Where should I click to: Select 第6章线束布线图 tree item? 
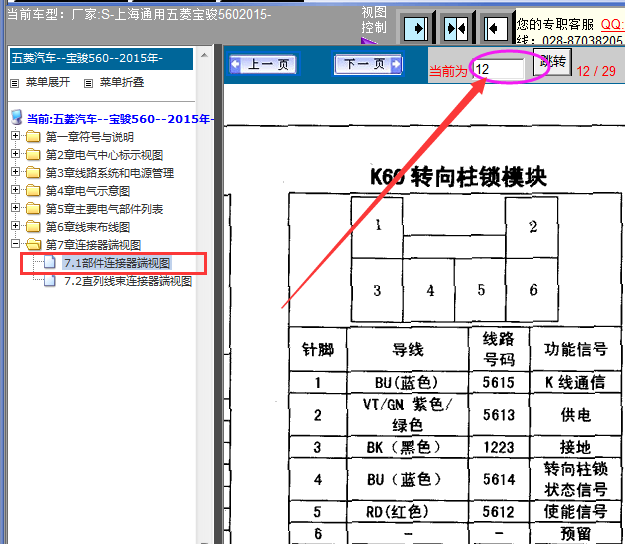(x=88, y=227)
